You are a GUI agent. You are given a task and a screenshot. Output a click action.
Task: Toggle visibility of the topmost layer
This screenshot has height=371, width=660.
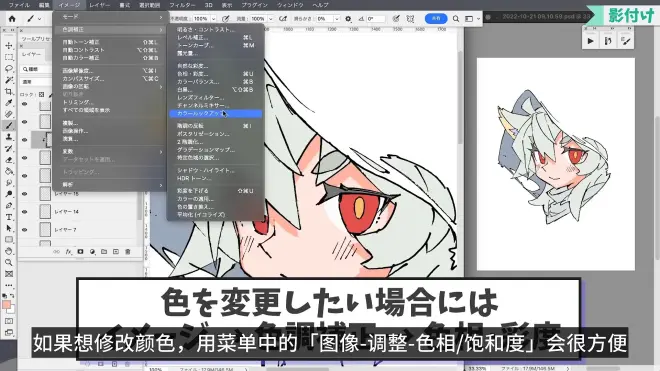point(24,104)
